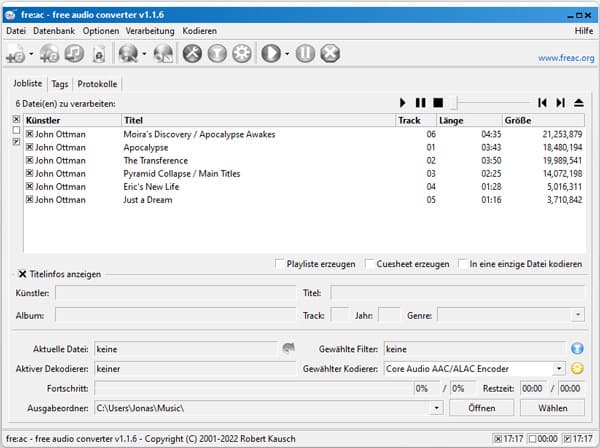Viewport: 600px width, 448px height.
Task: Play the selected track in joblist player
Action: coord(403,103)
